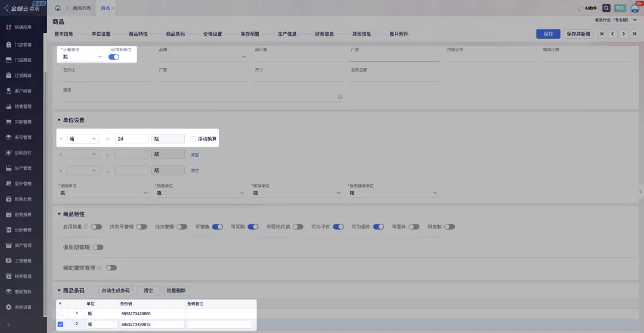Image resolution: width=644 pixels, height=333 pixels.
Task: Toggle the 启用多单位 switch
Action: click(113, 57)
